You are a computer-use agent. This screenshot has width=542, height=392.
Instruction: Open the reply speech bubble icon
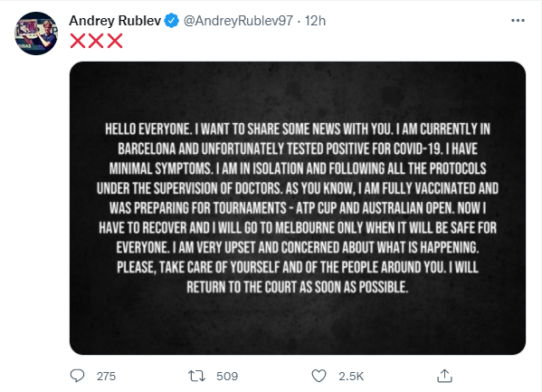pyautogui.click(x=77, y=376)
